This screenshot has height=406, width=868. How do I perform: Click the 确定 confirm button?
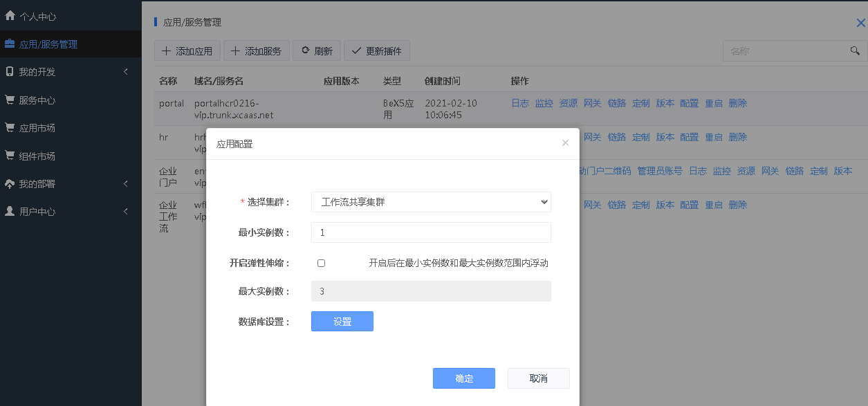(463, 378)
